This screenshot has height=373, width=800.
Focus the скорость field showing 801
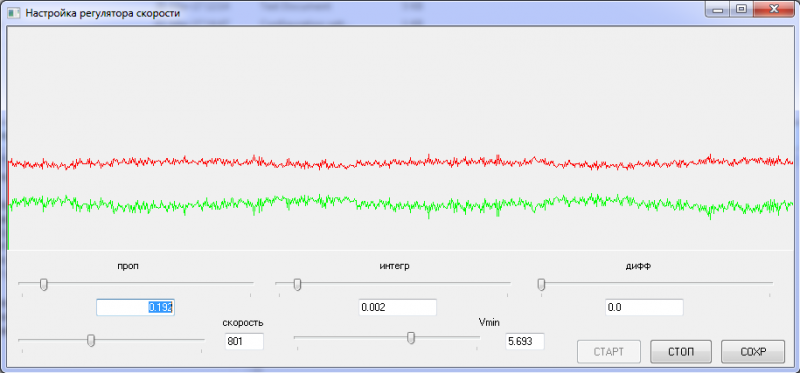[244, 341]
